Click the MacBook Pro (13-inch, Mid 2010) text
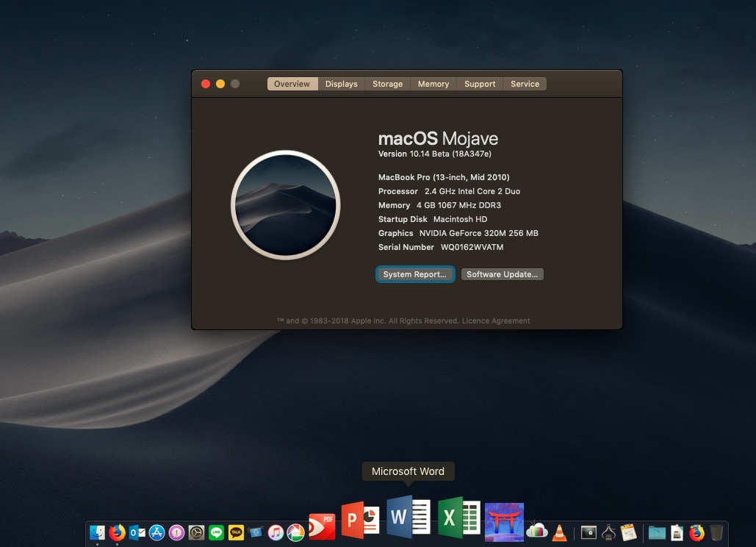 [x=444, y=177]
